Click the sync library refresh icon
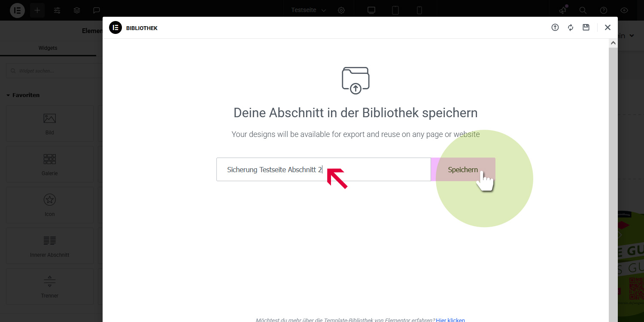Viewport: 644px width, 322px height. tap(571, 27)
